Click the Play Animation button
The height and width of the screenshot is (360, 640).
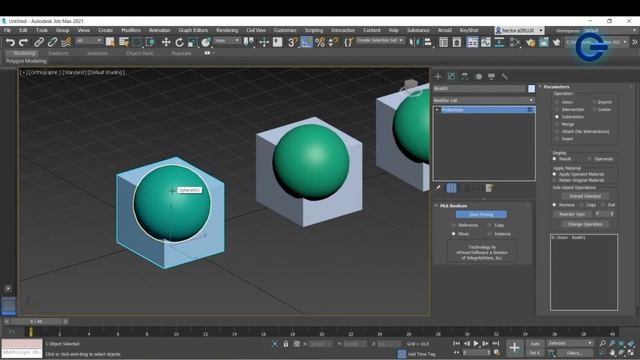tap(476, 344)
